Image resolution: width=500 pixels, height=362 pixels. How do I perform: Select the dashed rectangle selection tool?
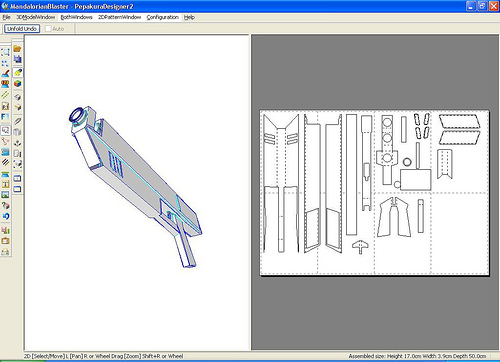[x=5, y=52]
